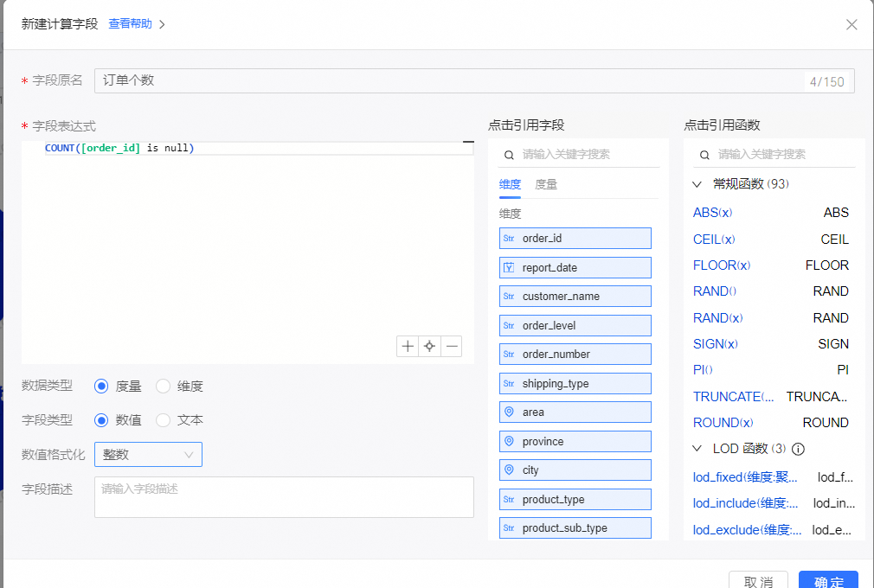Image resolution: width=874 pixels, height=588 pixels.
Task: Open the 查看帮助 link
Action: 131,24
